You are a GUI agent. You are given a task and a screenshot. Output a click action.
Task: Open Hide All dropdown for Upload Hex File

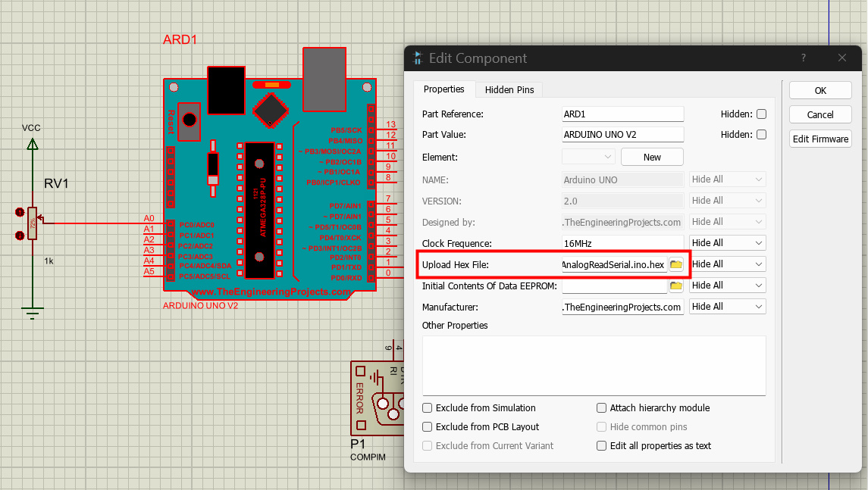pos(727,264)
